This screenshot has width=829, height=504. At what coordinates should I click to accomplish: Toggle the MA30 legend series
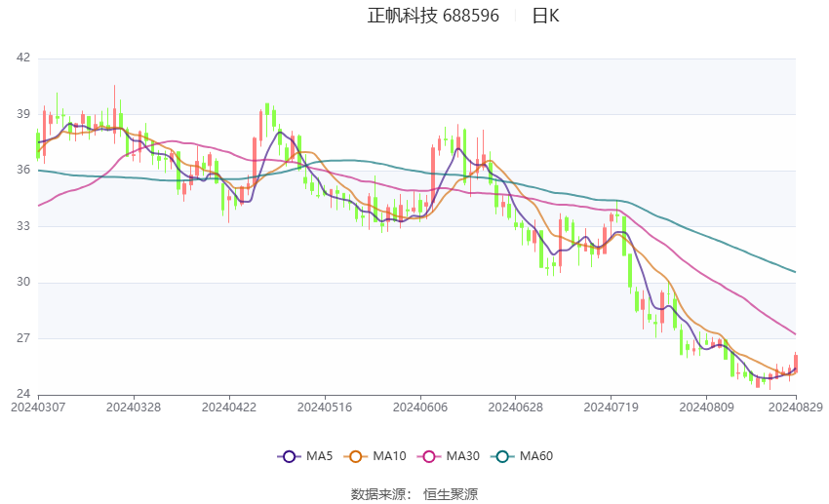[449, 456]
